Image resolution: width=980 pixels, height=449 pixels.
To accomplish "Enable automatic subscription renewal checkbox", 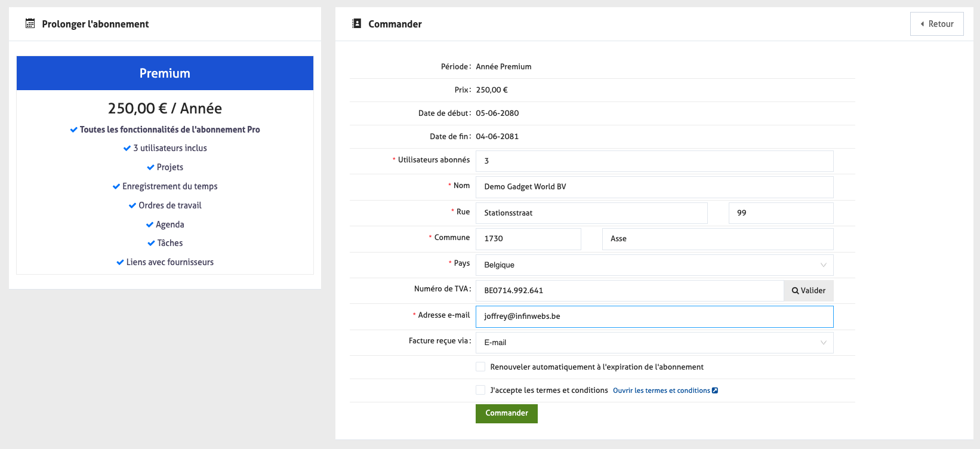I will (x=480, y=367).
